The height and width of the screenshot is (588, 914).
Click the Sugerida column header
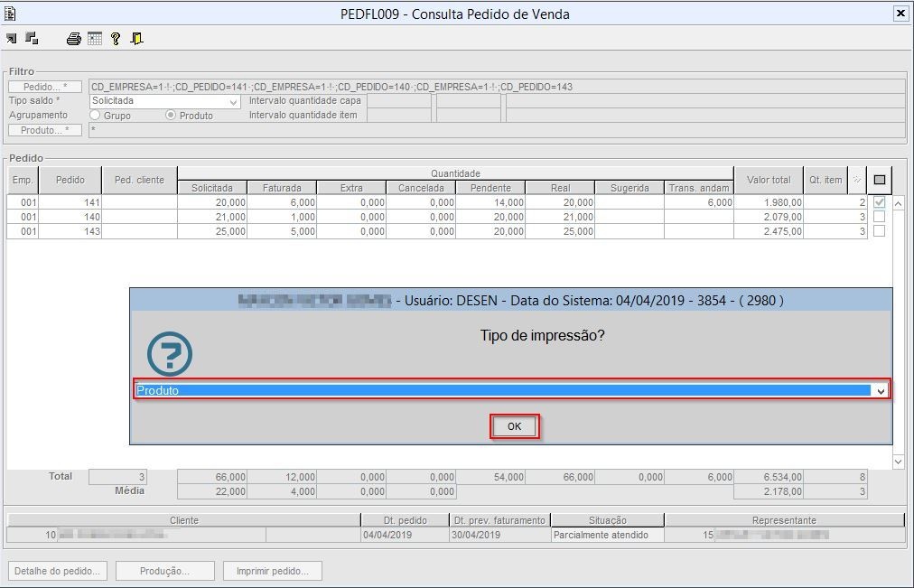tap(630, 188)
